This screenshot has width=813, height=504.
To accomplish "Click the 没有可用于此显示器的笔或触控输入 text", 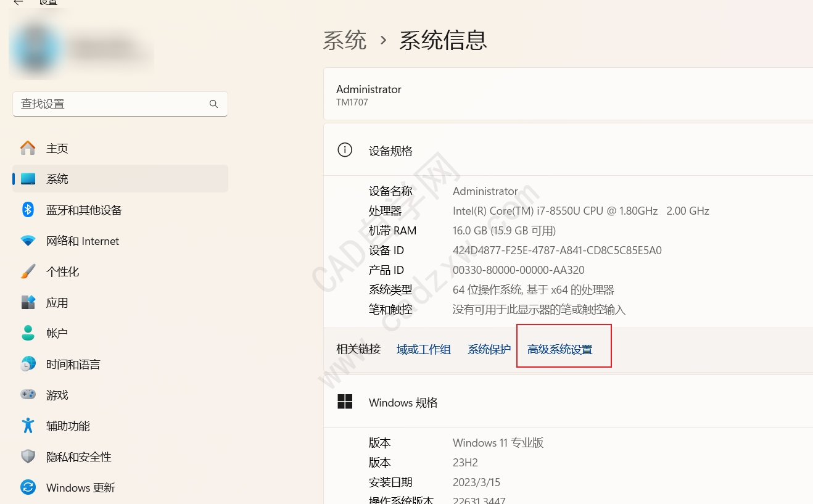I will click(x=539, y=310).
